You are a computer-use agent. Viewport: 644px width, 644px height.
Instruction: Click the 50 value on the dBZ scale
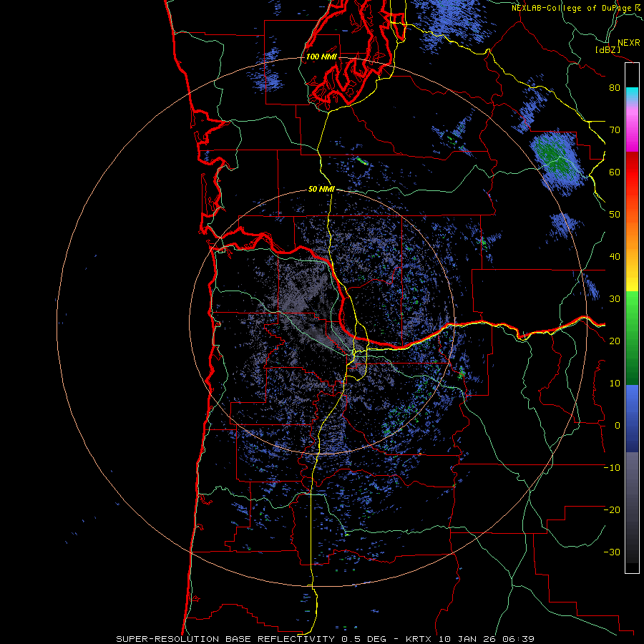[615, 215]
